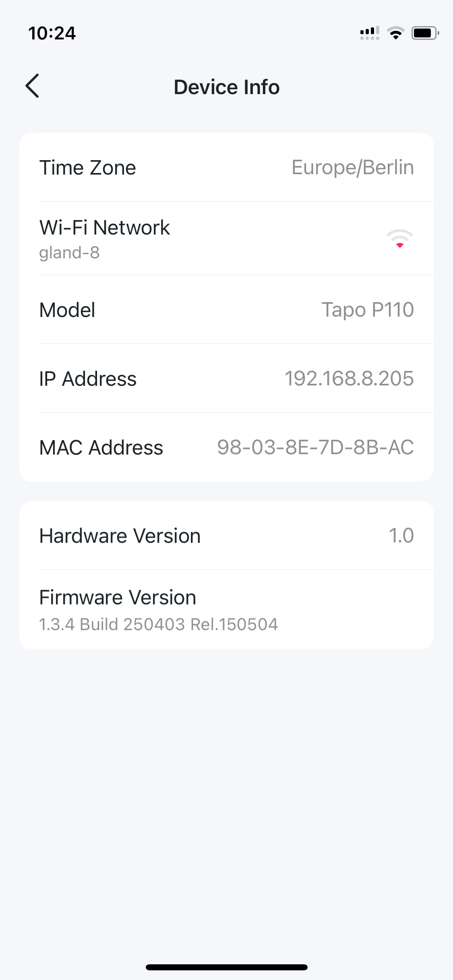
Task: Tap the 192.168.8.205 IP address value
Action: click(x=349, y=379)
